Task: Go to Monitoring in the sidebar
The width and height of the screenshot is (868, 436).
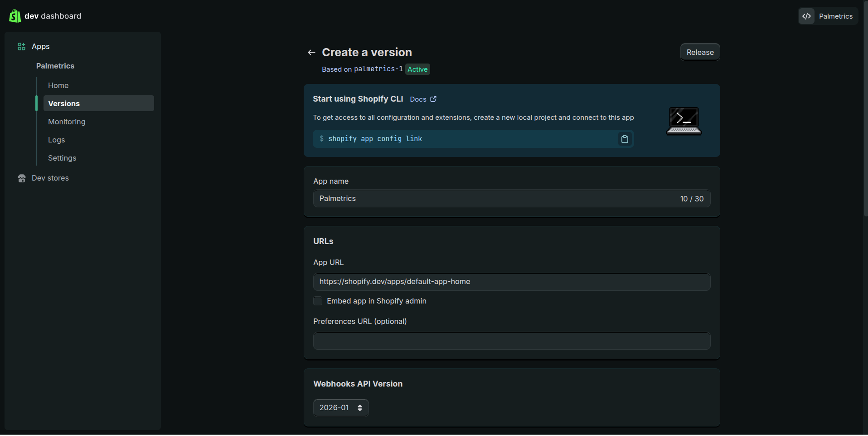Action: click(x=67, y=122)
